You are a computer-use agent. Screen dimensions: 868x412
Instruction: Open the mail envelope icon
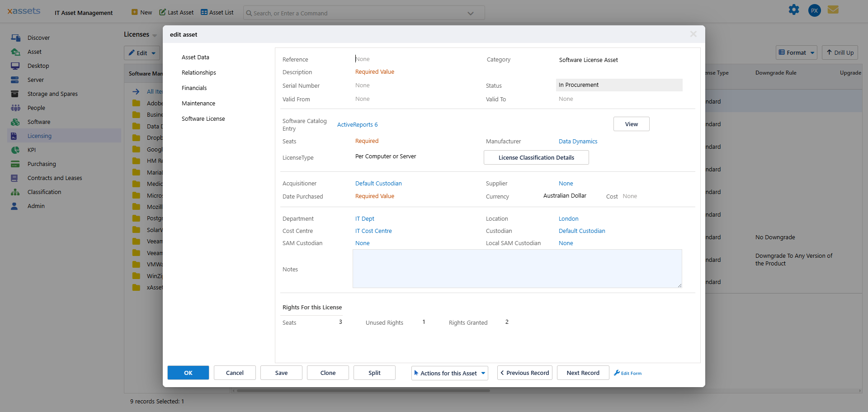[833, 10]
